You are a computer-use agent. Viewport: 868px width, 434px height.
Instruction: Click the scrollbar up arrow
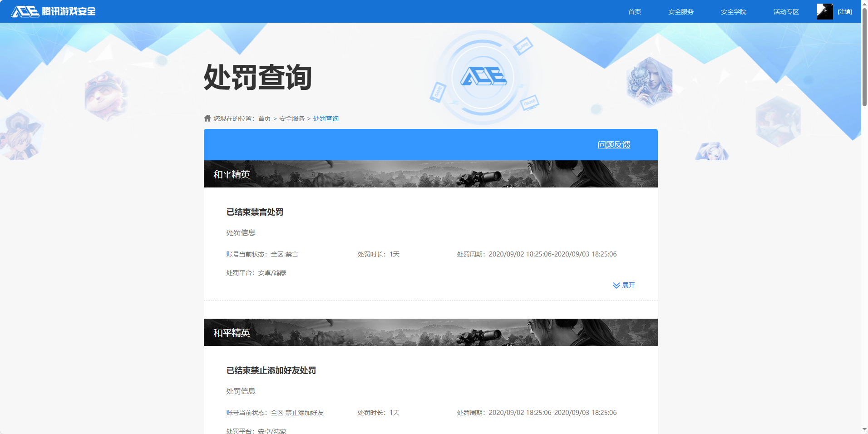[864, 5]
